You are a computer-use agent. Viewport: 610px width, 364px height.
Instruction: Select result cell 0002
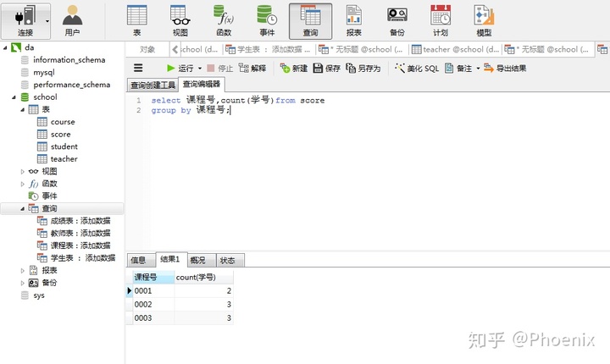coord(153,305)
